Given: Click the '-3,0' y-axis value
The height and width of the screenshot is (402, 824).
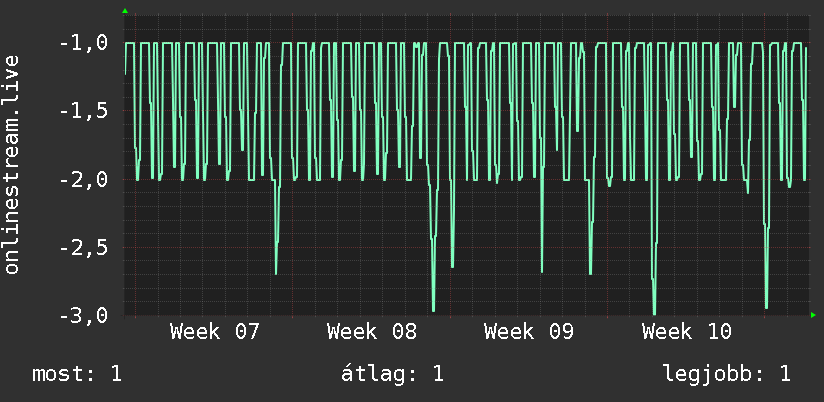Looking at the screenshot, I should 84,316.
